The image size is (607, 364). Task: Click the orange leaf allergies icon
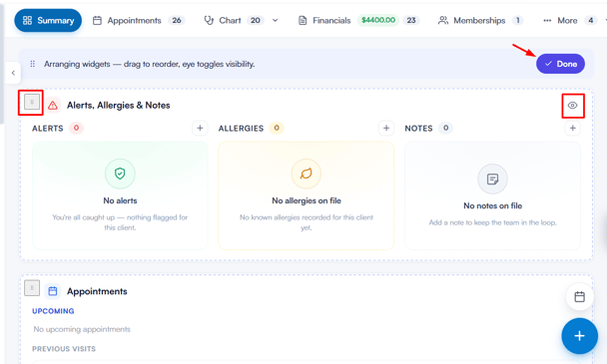click(x=306, y=174)
